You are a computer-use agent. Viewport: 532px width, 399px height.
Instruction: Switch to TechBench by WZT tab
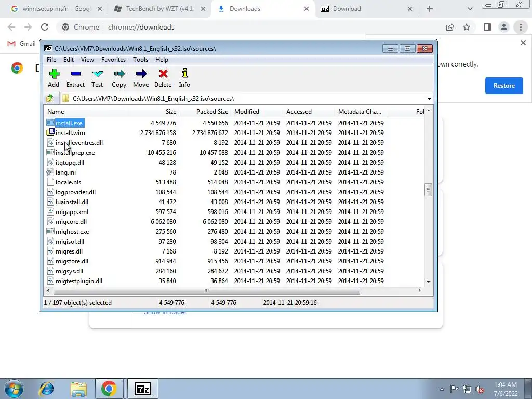point(159,9)
